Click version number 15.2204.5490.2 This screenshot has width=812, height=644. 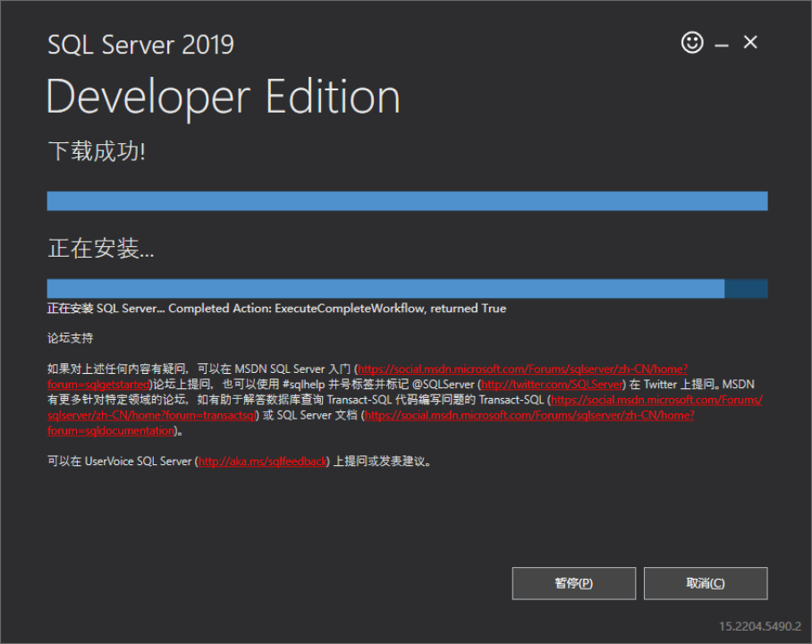click(x=760, y=626)
